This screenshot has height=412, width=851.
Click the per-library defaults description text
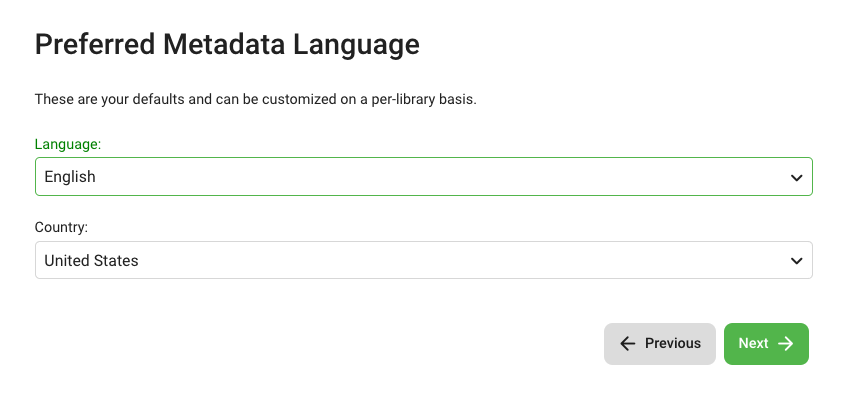pyautogui.click(x=255, y=100)
